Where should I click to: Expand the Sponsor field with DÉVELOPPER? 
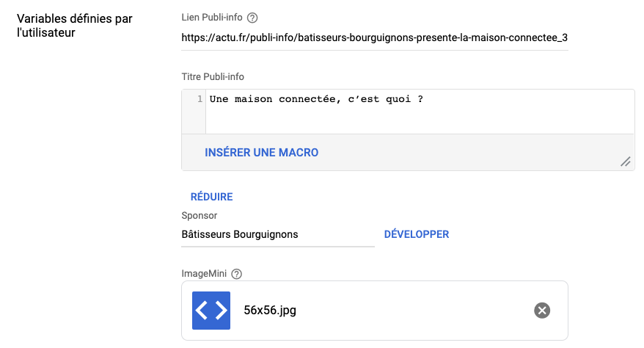coord(417,234)
